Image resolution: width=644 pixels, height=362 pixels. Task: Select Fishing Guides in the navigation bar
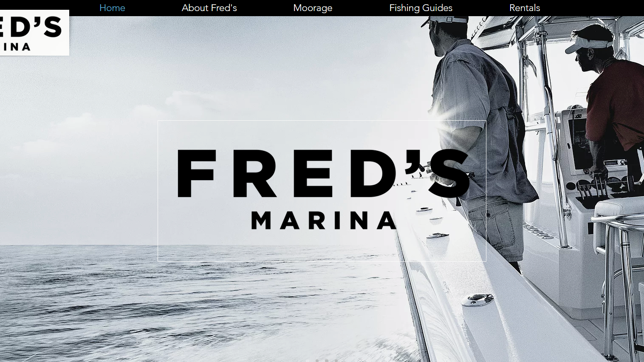(421, 8)
